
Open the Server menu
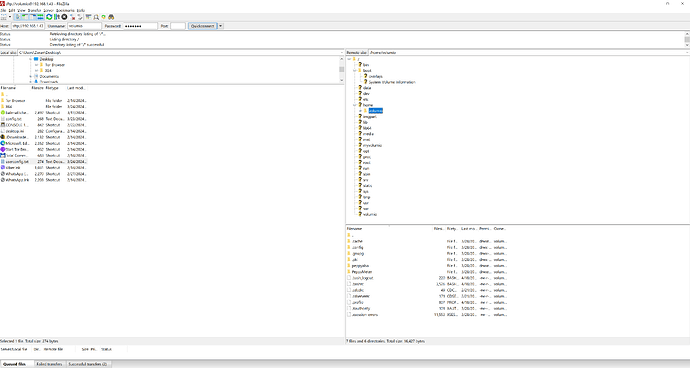pyautogui.click(x=48, y=10)
